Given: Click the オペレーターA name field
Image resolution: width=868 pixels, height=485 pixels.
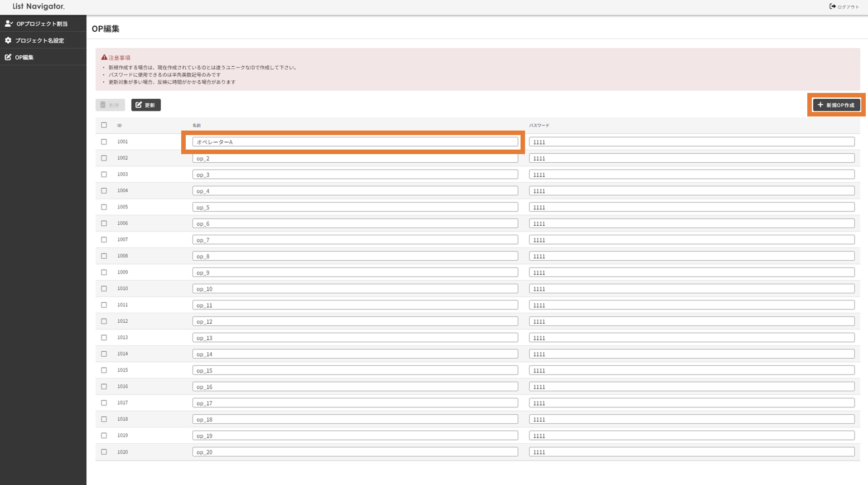Looking at the screenshot, I should click(355, 142).
